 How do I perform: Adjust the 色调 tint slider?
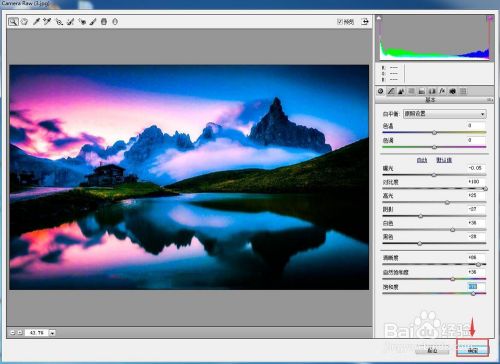click(434, 147)
